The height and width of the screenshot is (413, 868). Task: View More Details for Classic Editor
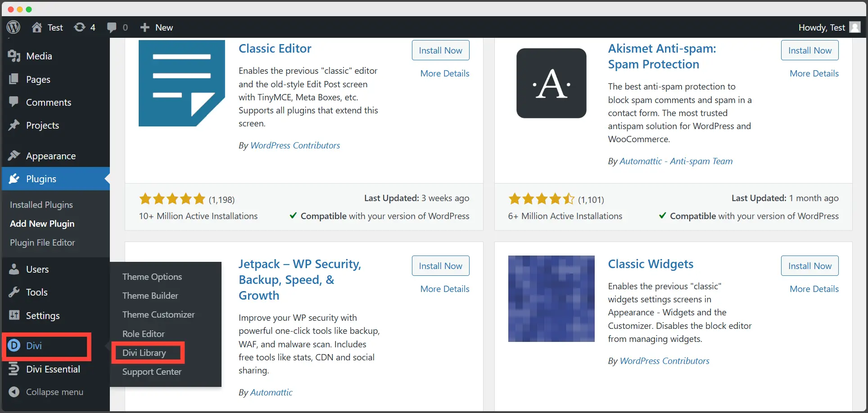(x=445, y=73)
